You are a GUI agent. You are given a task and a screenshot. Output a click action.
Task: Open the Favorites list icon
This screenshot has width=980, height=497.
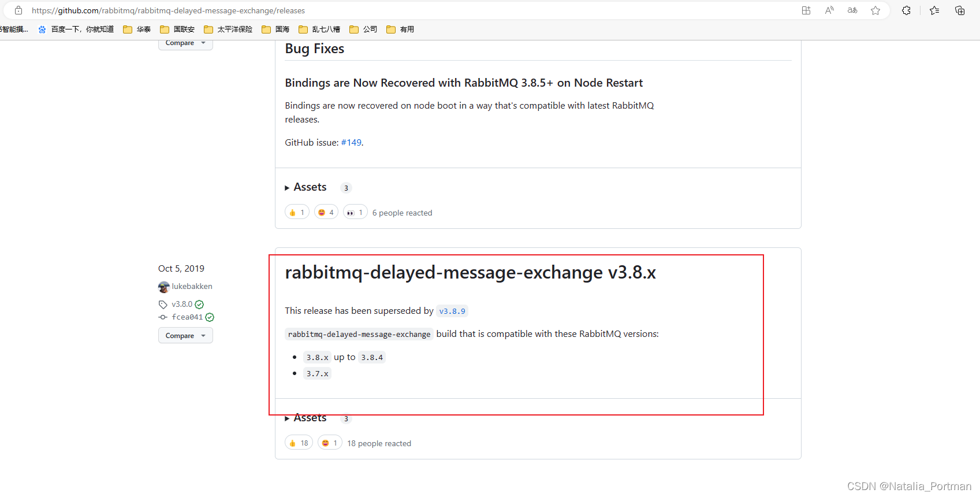point(934,10)
